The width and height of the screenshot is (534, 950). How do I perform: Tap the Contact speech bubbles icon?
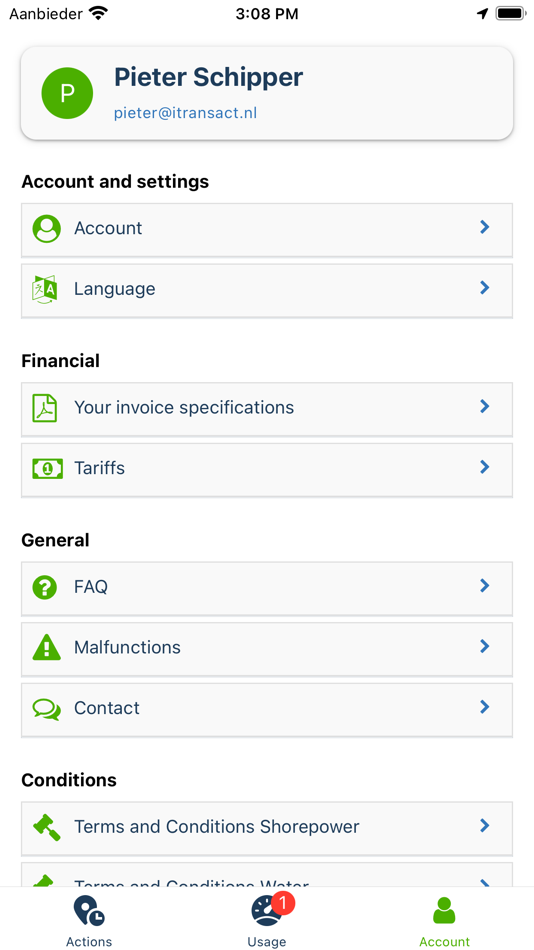pos(47,708)
